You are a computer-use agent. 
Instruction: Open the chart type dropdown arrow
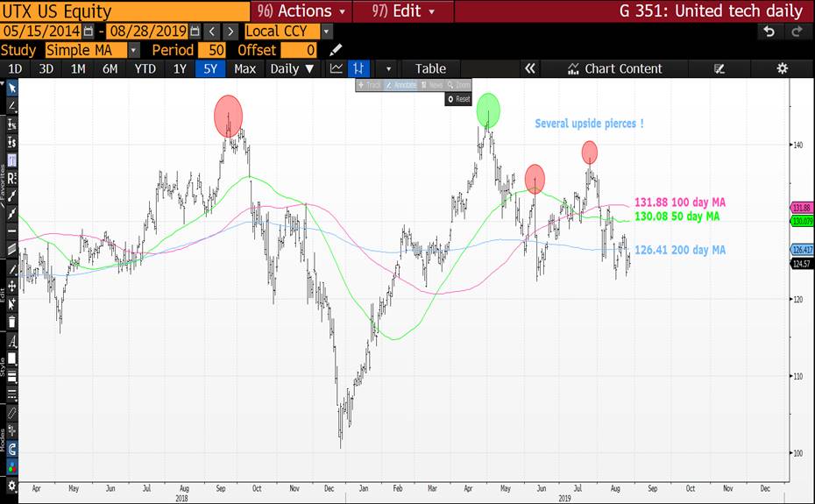388,68
